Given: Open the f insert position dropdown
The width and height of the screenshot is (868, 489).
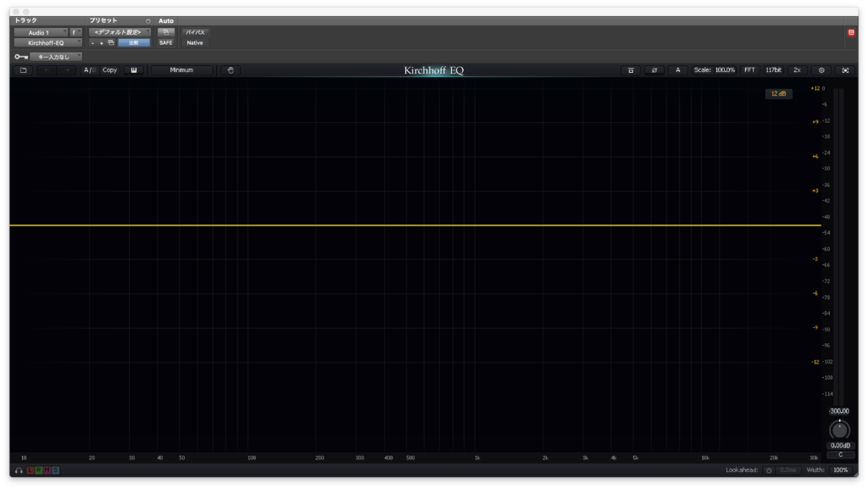Looking at the screenshot, I should pyautogui.click(x=75, y=33).
